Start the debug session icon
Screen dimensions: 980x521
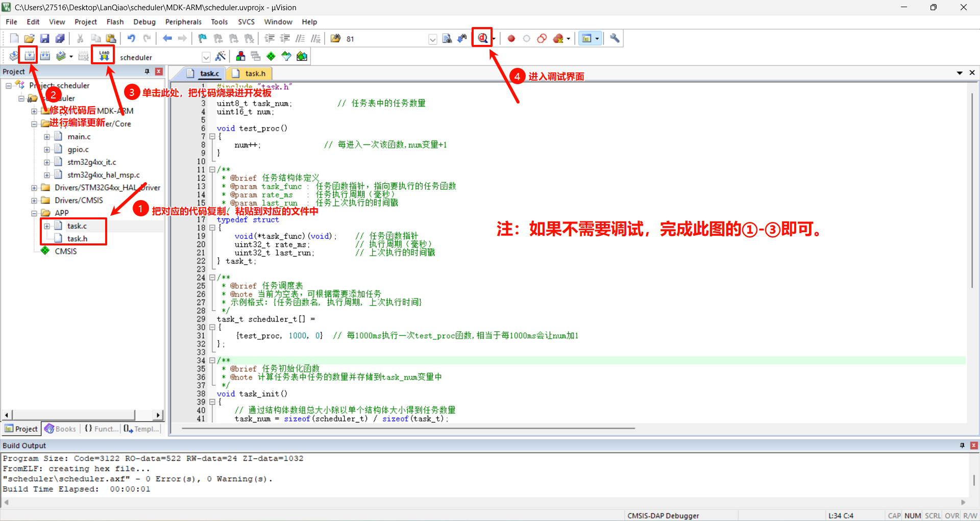(x=482, y=38)
